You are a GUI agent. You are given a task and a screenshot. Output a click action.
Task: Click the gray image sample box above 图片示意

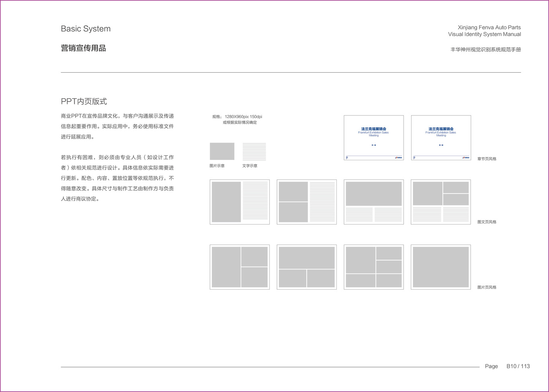[x=222, y=151]
